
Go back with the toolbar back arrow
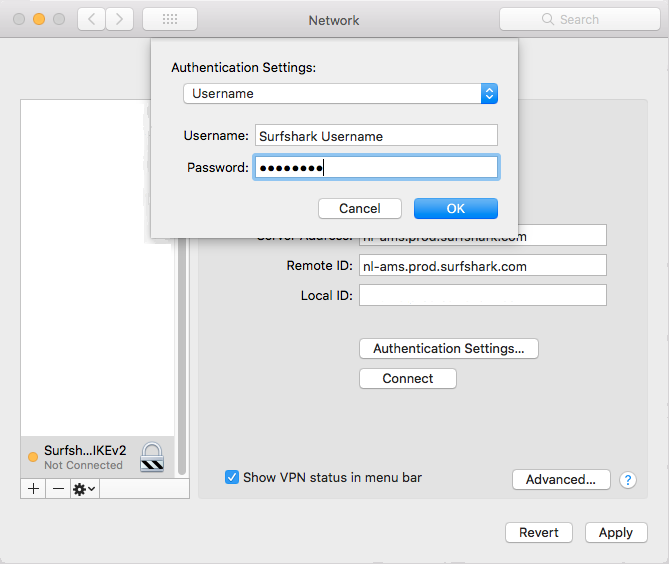[x=91, y=19]
